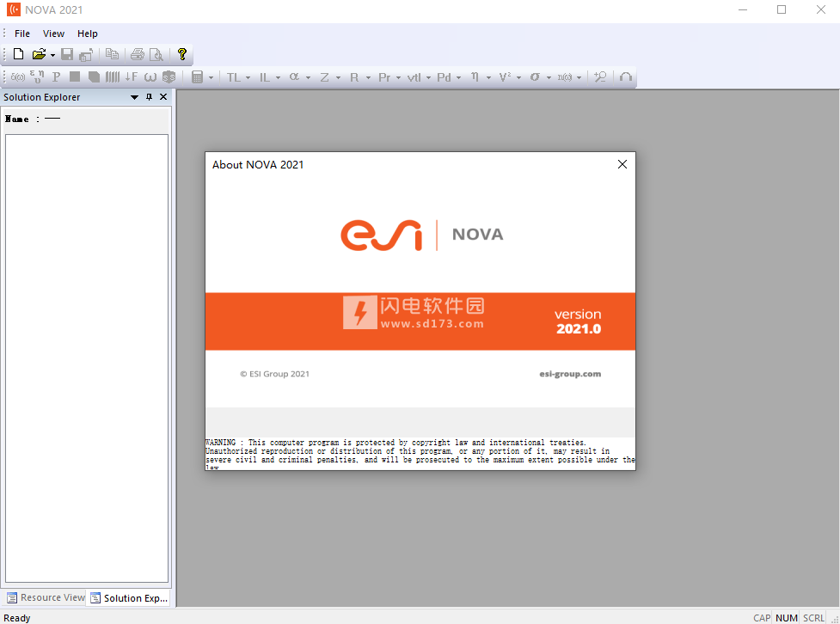Image resolution: width=840 pixels, height=624 pixels.
Task: Open the File menu
Action: click(22, 34)
